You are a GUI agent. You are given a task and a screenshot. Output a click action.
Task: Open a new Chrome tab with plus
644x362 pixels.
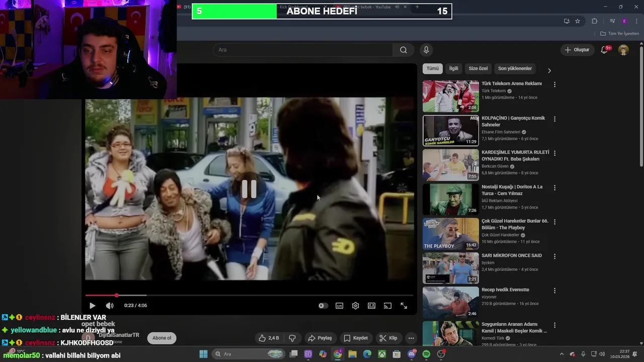click(x=417, y=7)
